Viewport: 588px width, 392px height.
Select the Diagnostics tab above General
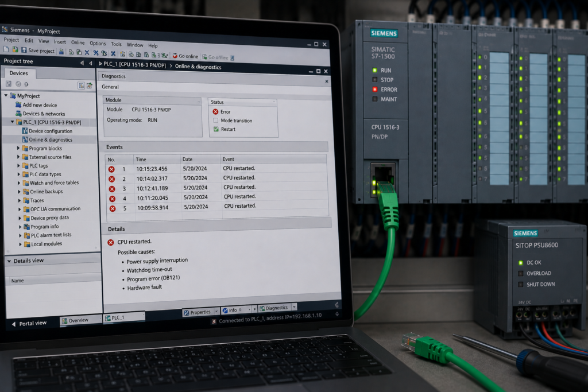(x=114, y=76)
